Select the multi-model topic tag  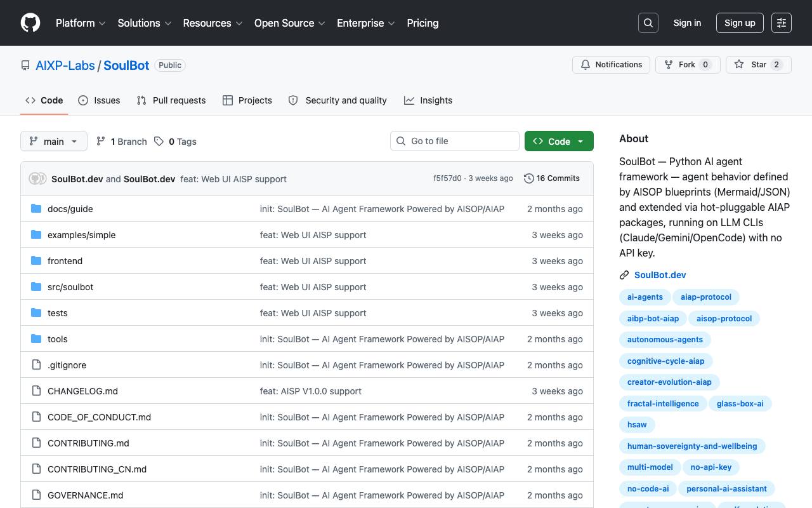click(650, 467)
